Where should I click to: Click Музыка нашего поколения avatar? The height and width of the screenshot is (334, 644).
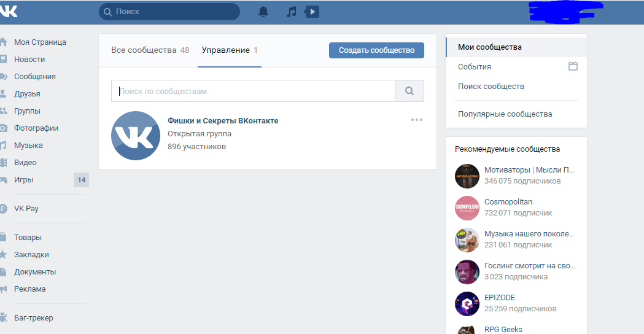pyautogui.click(x=467, y=240)
